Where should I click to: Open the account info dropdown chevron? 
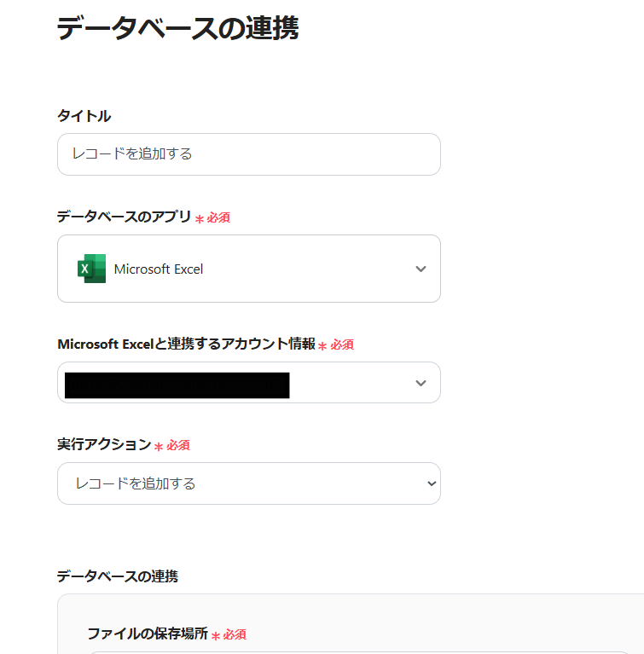420,383
